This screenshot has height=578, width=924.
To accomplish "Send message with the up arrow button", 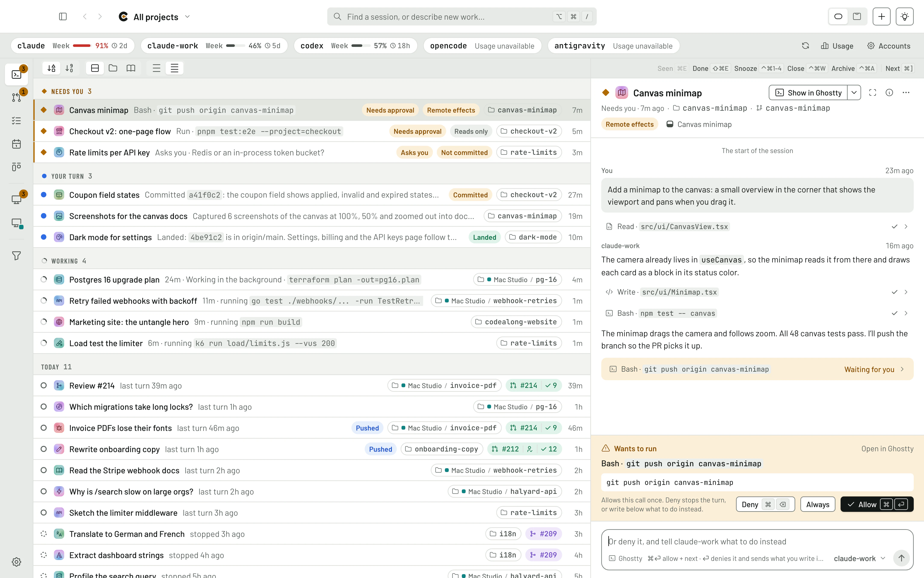I will point(902,558).
